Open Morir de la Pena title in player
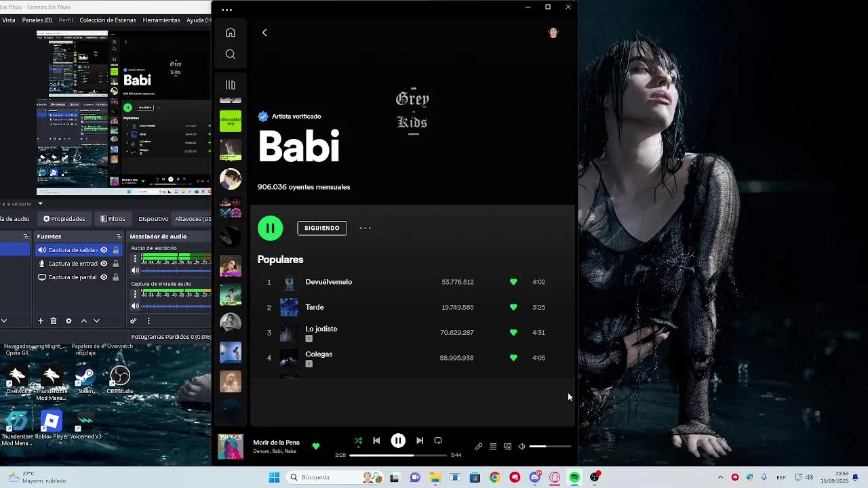Screen dimensions: 868x488 point(276,443)
